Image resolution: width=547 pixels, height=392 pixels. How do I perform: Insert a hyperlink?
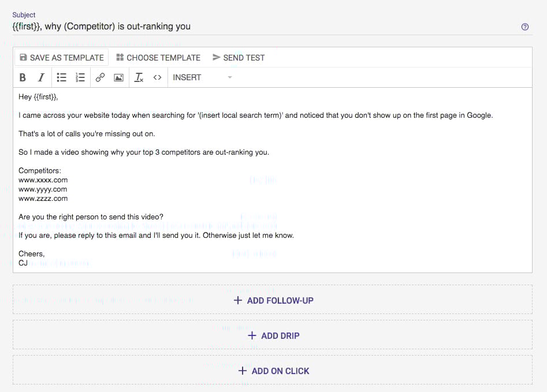point(100,77)
